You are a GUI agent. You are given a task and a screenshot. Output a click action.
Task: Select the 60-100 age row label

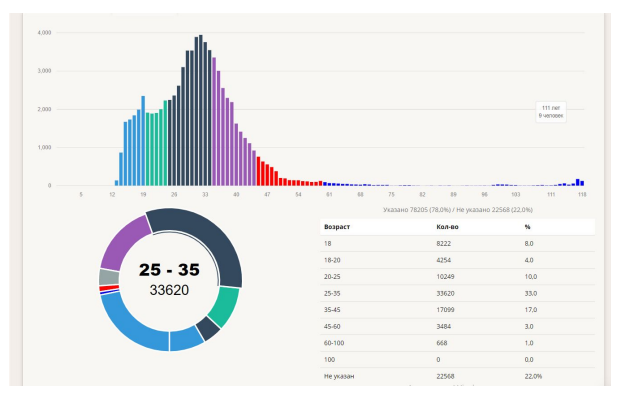coord(334,343)
